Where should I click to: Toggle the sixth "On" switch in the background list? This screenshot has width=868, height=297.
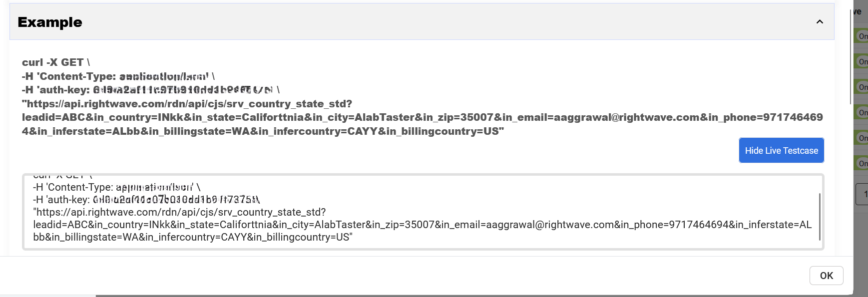[x=862, y=163]
